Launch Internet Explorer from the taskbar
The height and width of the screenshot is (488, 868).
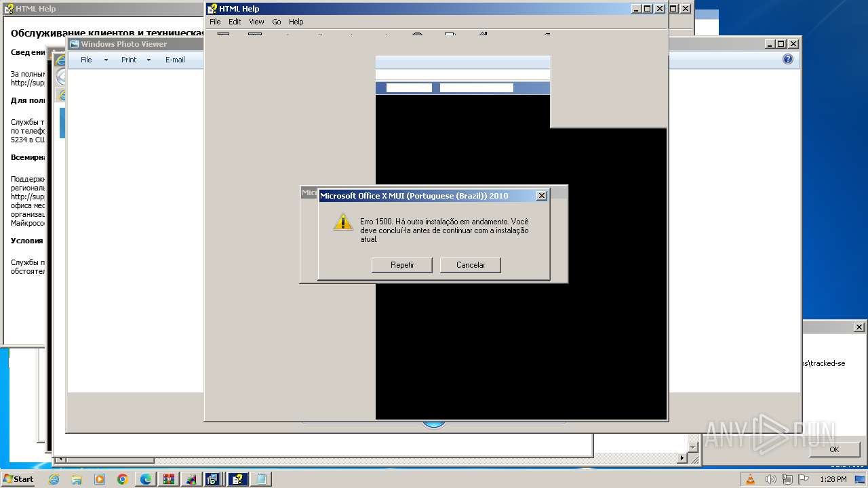(x=54, y=479)
